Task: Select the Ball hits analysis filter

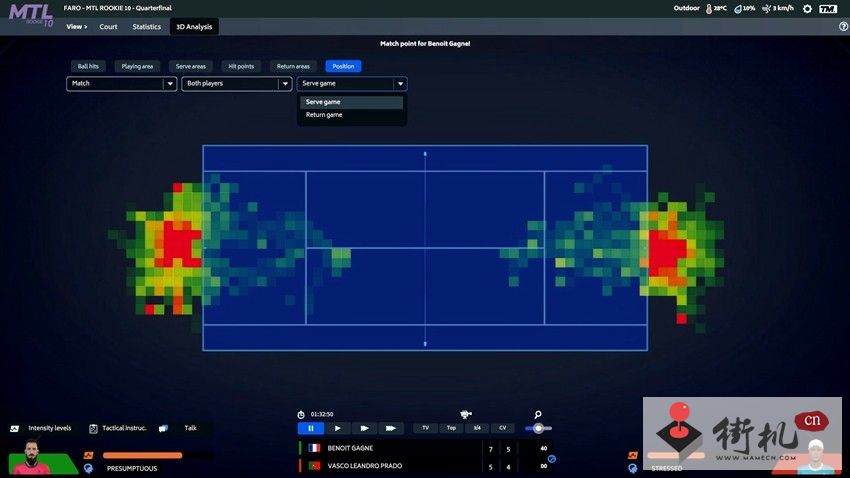Action: click(88, 66)
